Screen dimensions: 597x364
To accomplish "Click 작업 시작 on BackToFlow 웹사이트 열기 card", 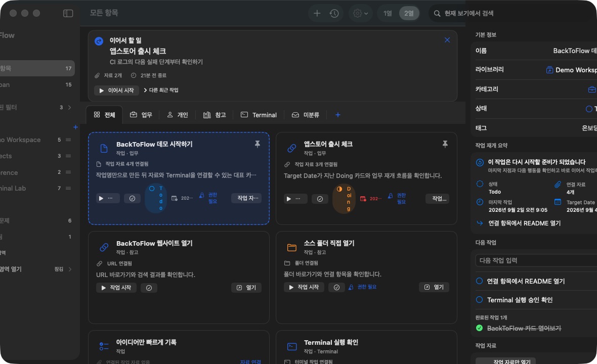I will pos(116,288).
